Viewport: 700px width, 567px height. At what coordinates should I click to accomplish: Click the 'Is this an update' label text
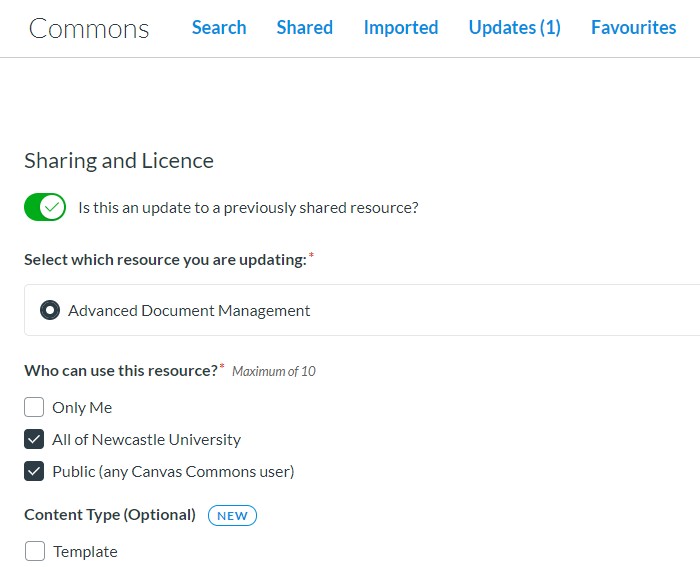click(248, 208)
